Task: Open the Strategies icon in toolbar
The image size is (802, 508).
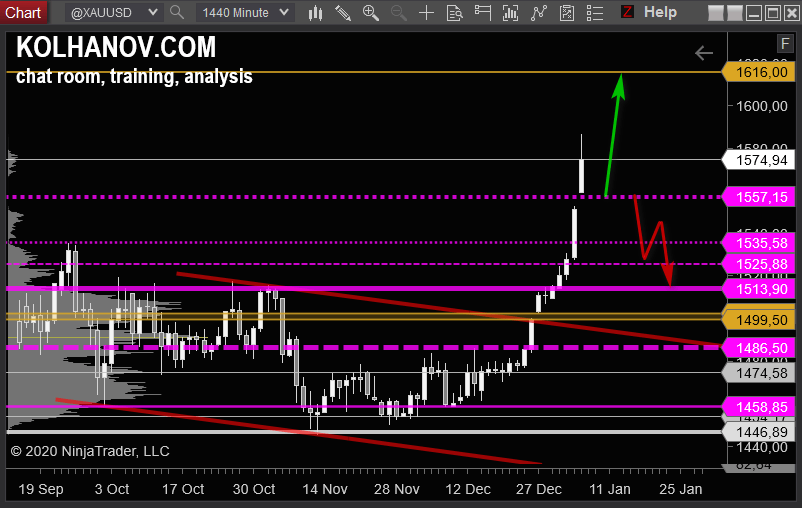Action: (x=540, y=13)
